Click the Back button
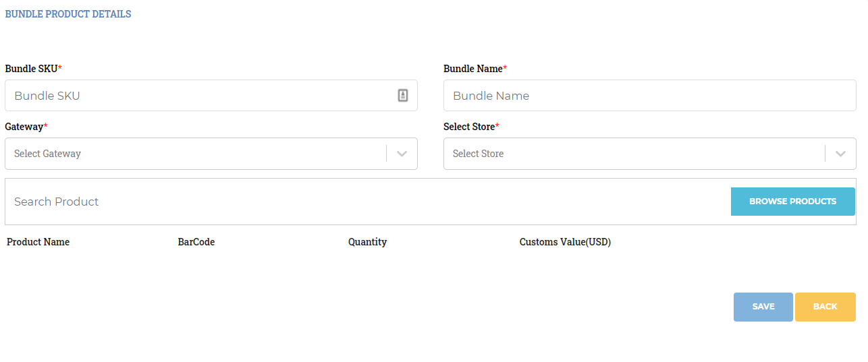The height and width of the screenshot is (362, 868). point(825,307)
